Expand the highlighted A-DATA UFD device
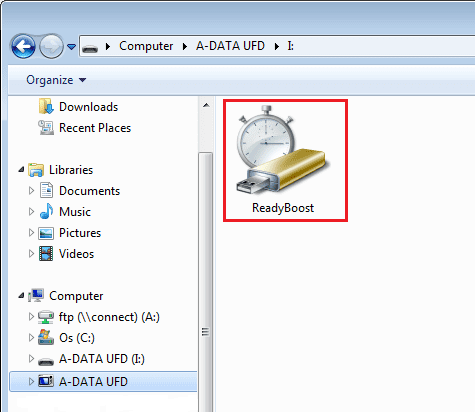 (31, 381)
